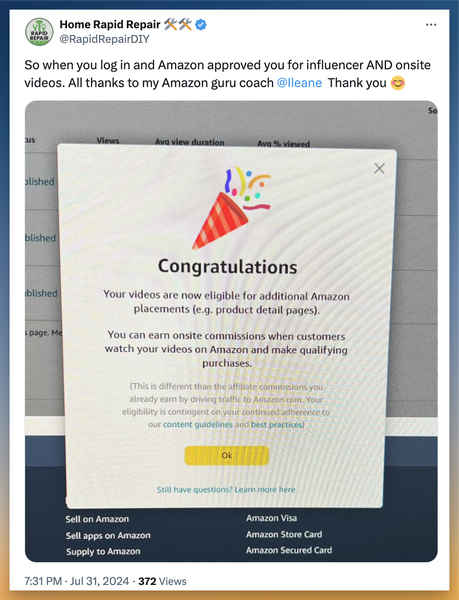Click the party popper celebration icon

[231, 208]
